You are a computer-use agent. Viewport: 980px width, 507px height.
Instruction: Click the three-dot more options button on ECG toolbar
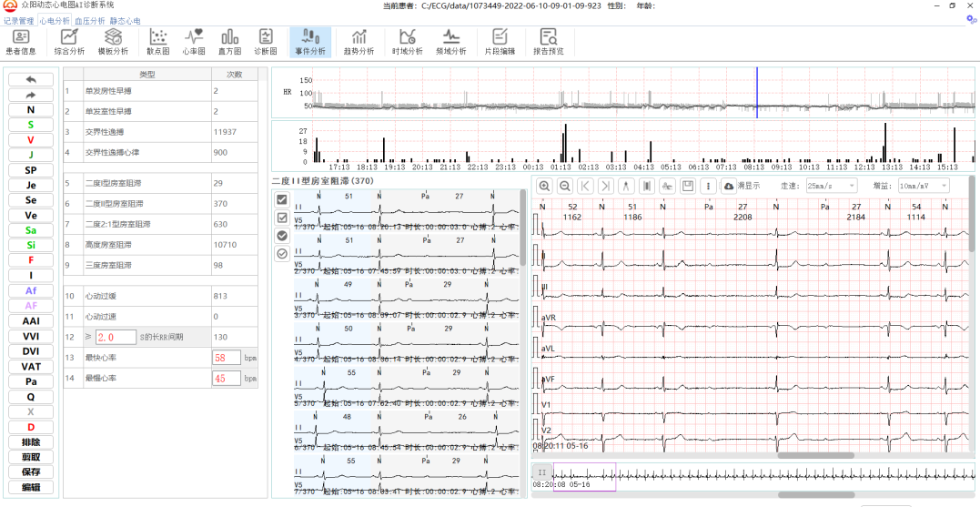pyautogui.click(x=708, y=186)
